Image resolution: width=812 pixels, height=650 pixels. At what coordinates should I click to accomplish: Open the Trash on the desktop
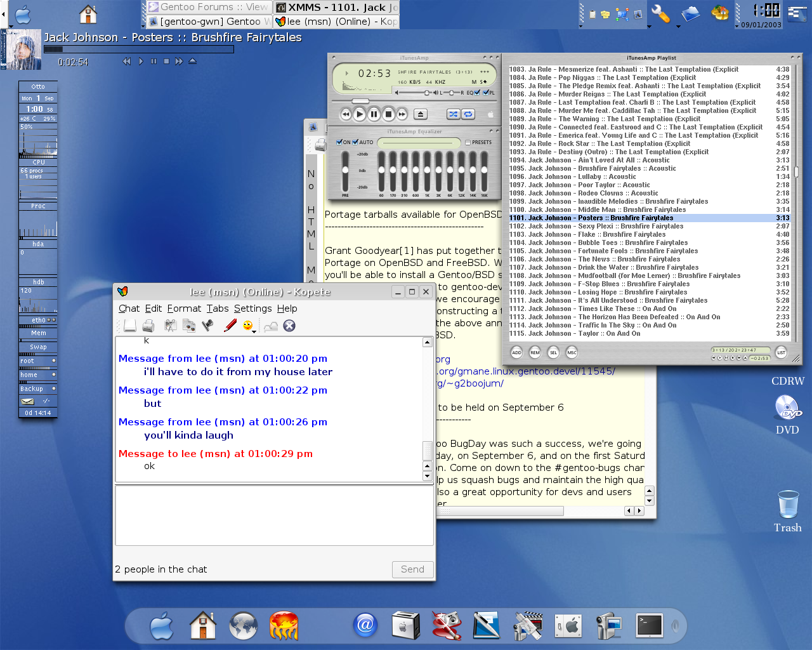tap(787, 511)
